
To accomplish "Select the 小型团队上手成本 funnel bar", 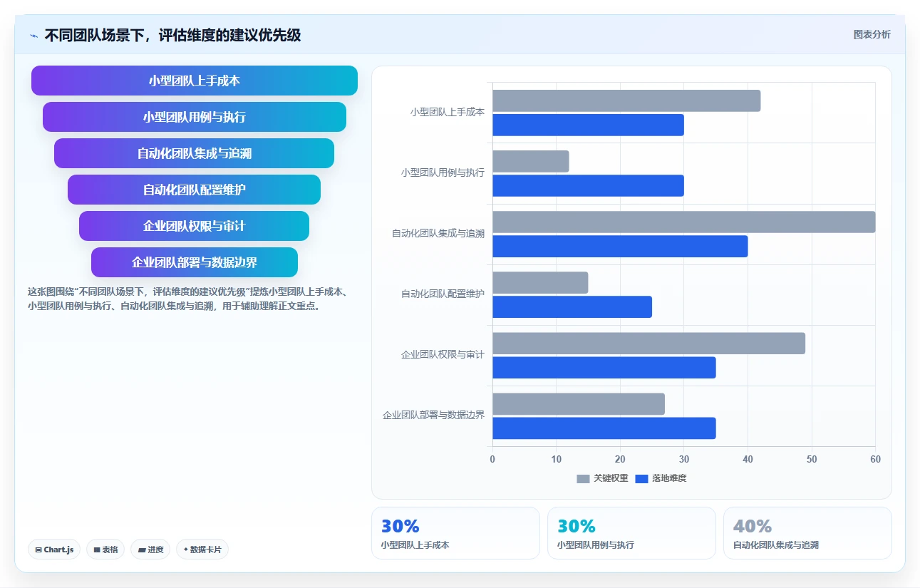I will [x=195, y=81].
